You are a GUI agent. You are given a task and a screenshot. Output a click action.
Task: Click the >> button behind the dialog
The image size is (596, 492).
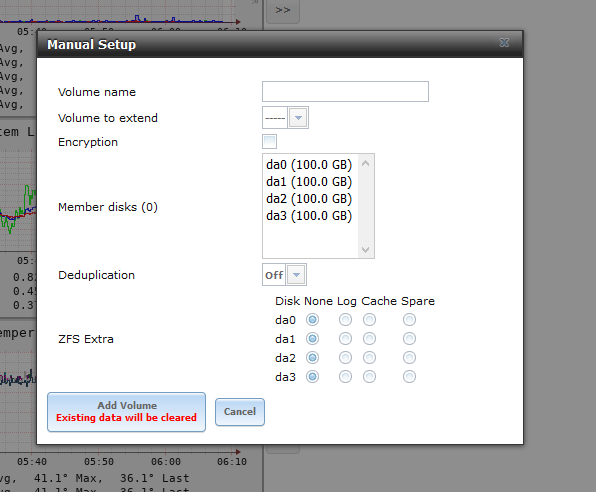[282, 10]
